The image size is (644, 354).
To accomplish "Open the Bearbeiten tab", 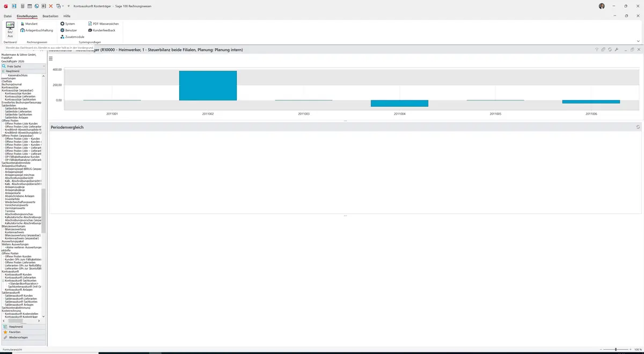I will point(50,16).
